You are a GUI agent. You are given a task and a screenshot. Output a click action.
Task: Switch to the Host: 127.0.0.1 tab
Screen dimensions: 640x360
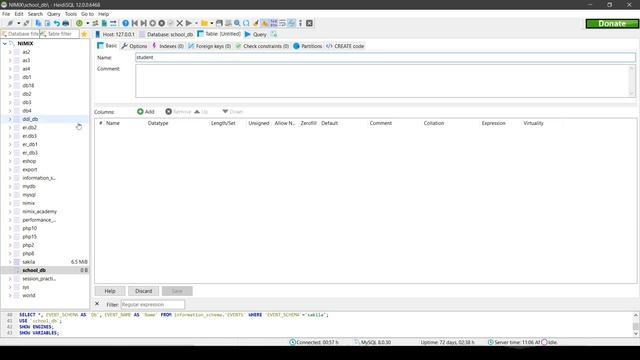[115, 34]
